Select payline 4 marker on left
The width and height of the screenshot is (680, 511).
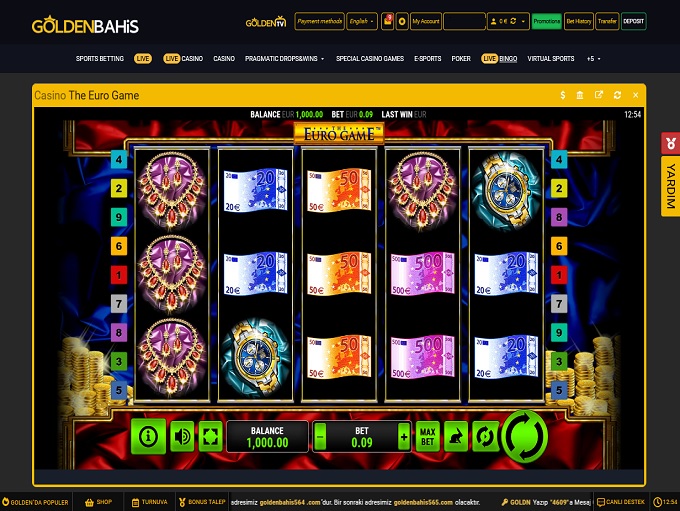tap(119, 159)
